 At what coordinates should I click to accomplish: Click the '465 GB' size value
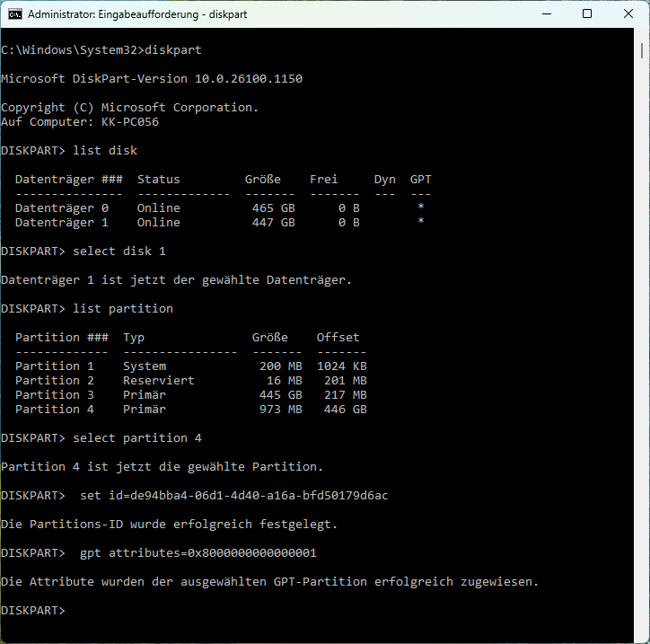pos(274,208)
